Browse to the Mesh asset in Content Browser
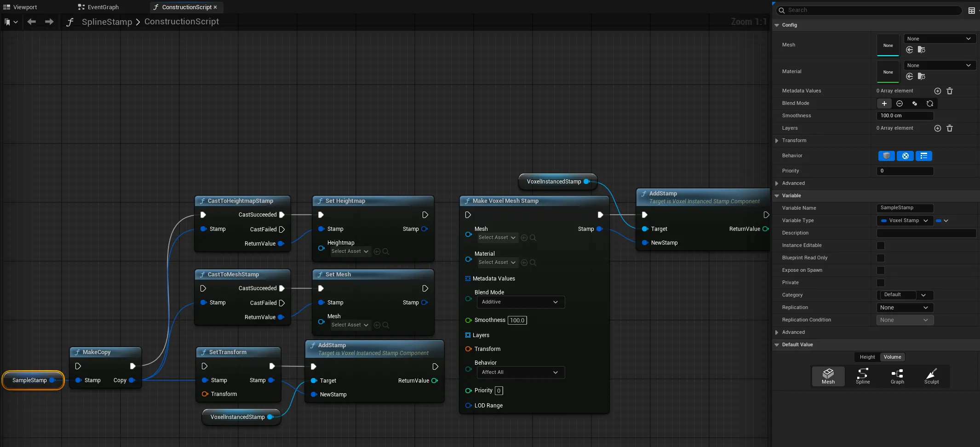 click(922, 50)
